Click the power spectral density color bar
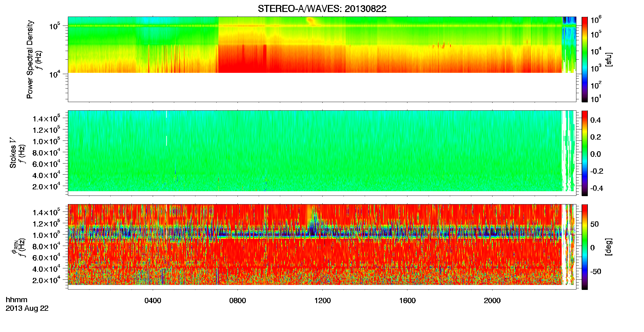Screen dimensions: 644x332 pos(585,59)
